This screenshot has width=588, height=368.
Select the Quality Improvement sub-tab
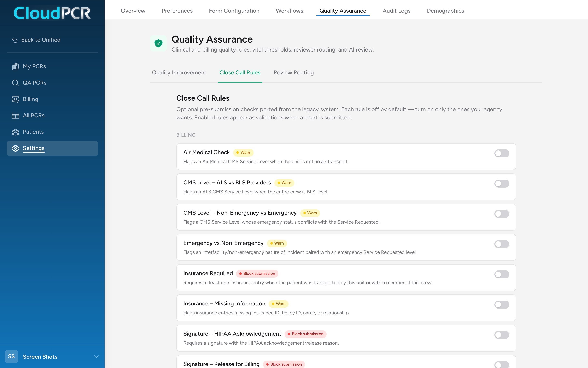pos(179,73)
